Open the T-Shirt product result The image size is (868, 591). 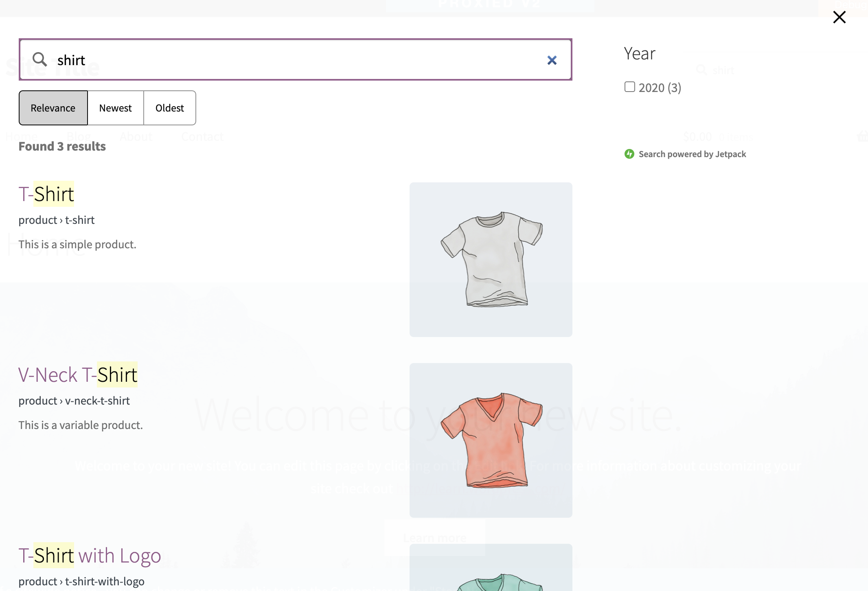[46, 194]
